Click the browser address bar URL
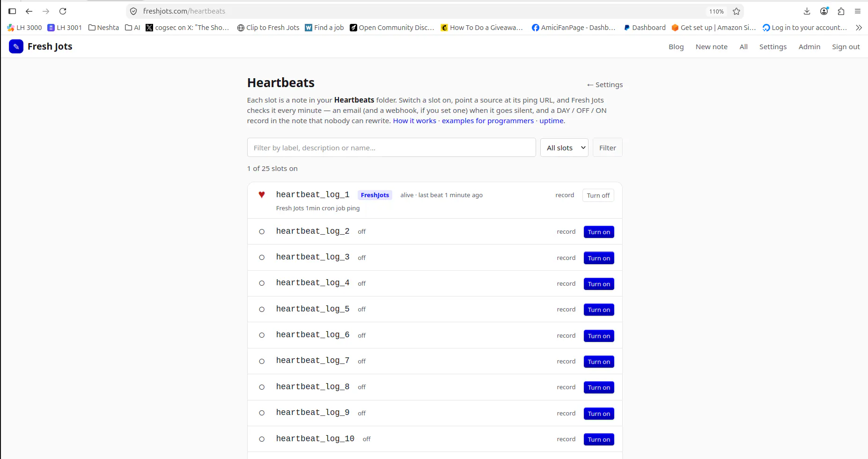The height and width of the screenshot is (459, 868). click(x=184, y=11)
